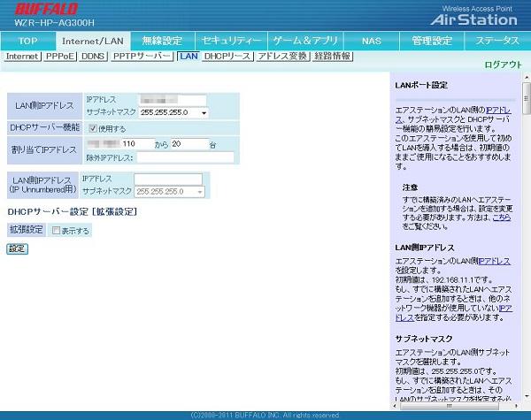
Task: Enable the DHCPサーバー機能 使用する checkbox
Action: (x=93, y=128)
